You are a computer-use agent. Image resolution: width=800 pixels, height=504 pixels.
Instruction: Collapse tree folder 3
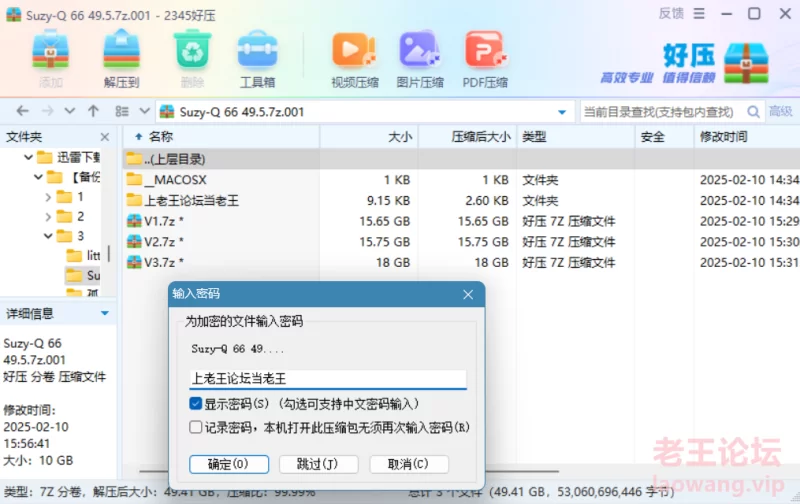48,236
